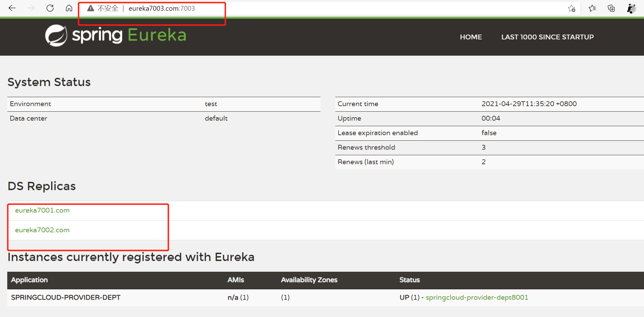
Task: Click the Spring leaf logo
Action: [x=56, y=35]
